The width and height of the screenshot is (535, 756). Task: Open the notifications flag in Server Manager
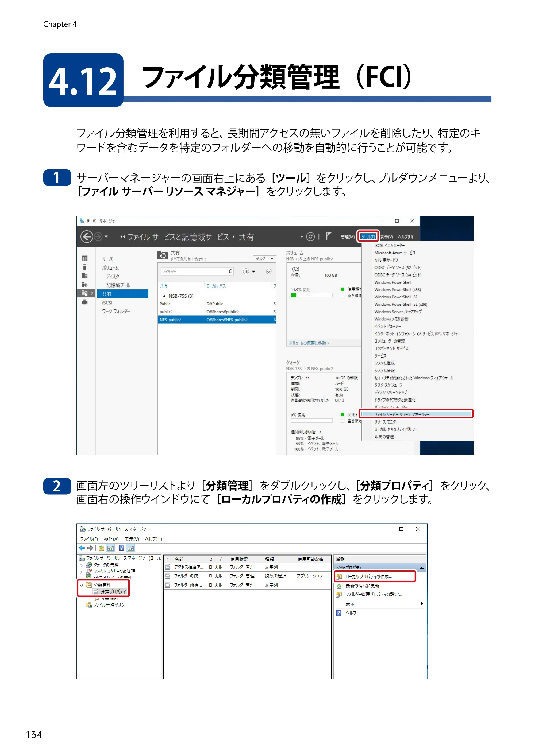coord(328,236)
